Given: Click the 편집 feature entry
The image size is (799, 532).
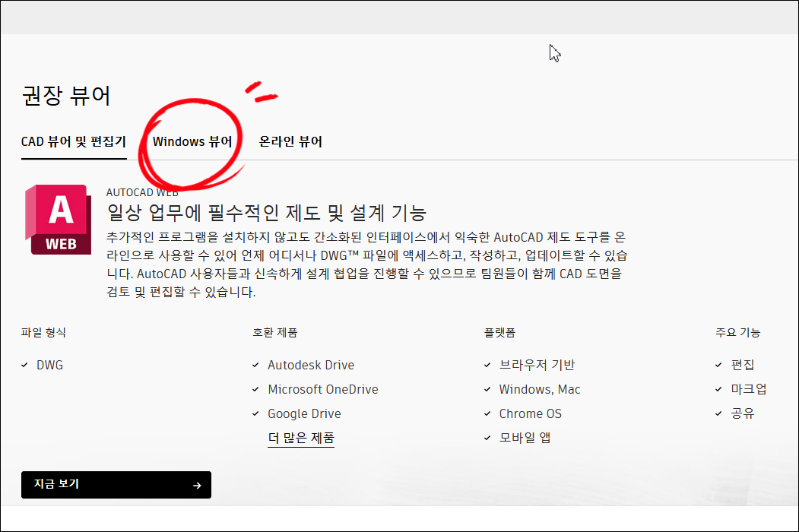Looking at the screenshot, I should coord(742,365).
